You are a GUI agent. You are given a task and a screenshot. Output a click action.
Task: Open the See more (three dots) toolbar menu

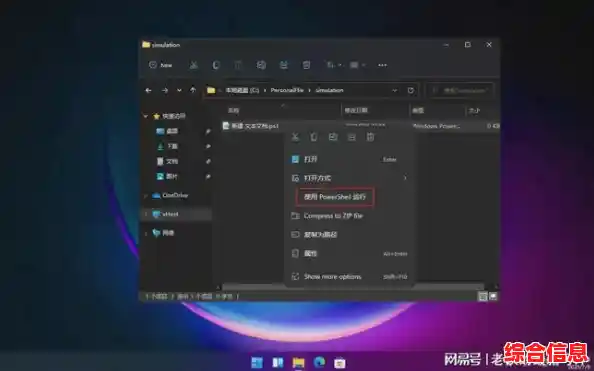(382, 65)
